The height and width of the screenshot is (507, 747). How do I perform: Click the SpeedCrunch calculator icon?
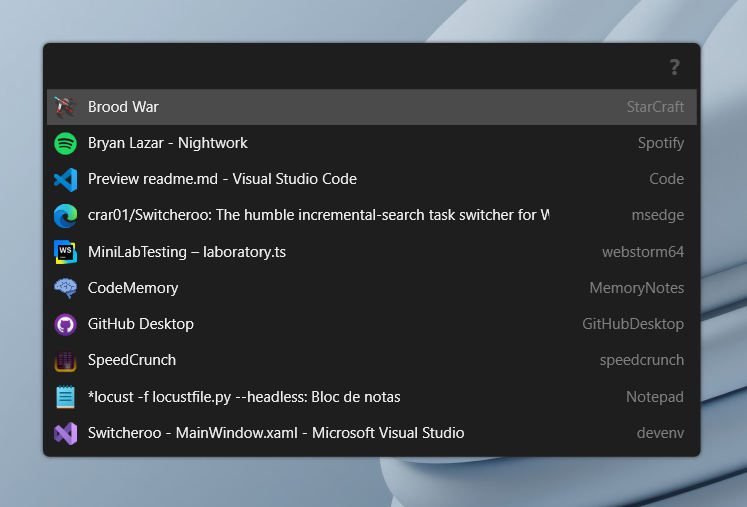[x=65, y=360]
